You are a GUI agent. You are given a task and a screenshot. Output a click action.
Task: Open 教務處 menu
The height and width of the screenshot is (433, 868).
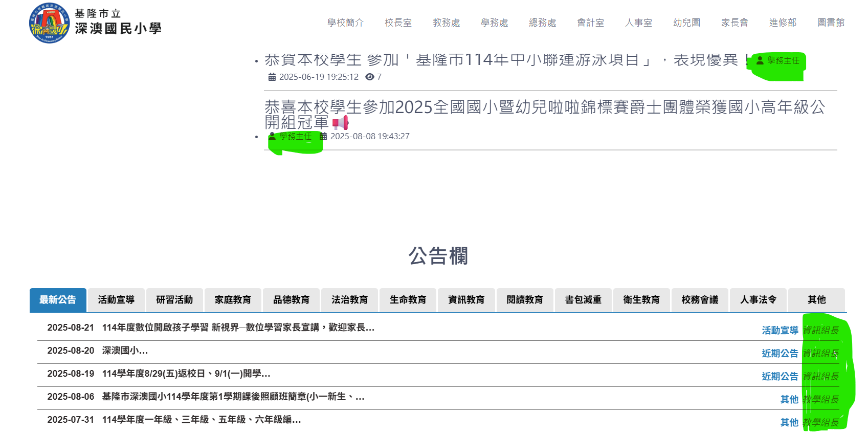tap(447, 23)
